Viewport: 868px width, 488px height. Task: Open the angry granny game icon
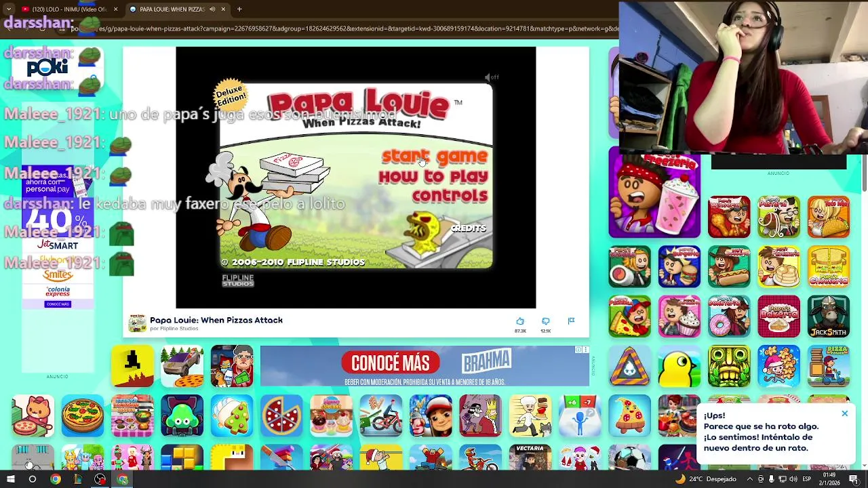pos(231,366)
